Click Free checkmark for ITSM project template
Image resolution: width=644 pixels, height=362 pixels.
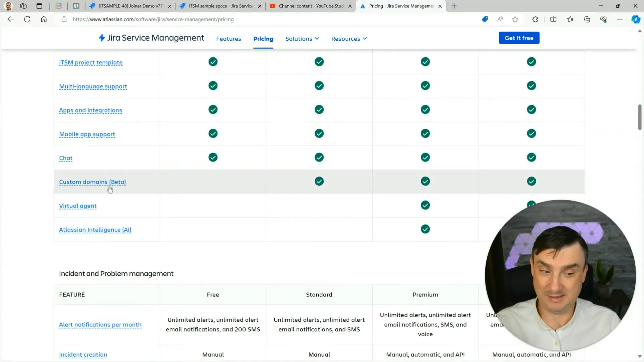(x=213, y=62)
